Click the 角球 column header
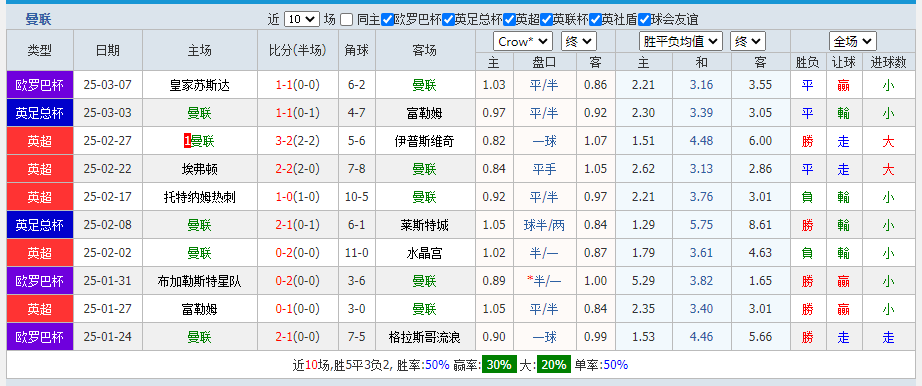This screenshot has height=386, width=922. [x=357, y=51]
